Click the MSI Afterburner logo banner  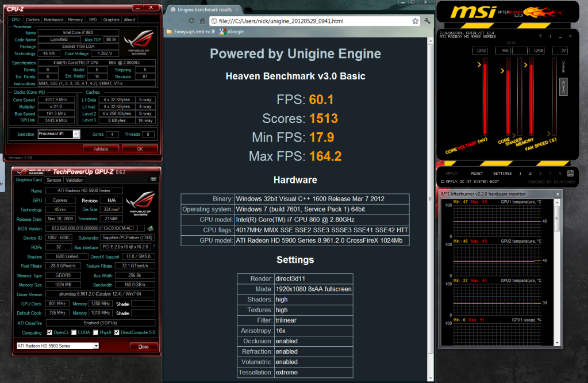pos(508,13)
